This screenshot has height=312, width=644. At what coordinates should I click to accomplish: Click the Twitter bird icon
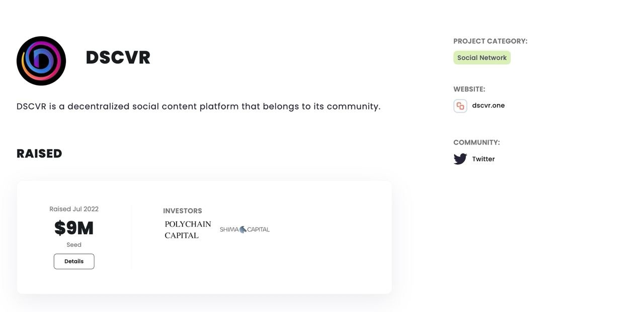click(460, 159)
